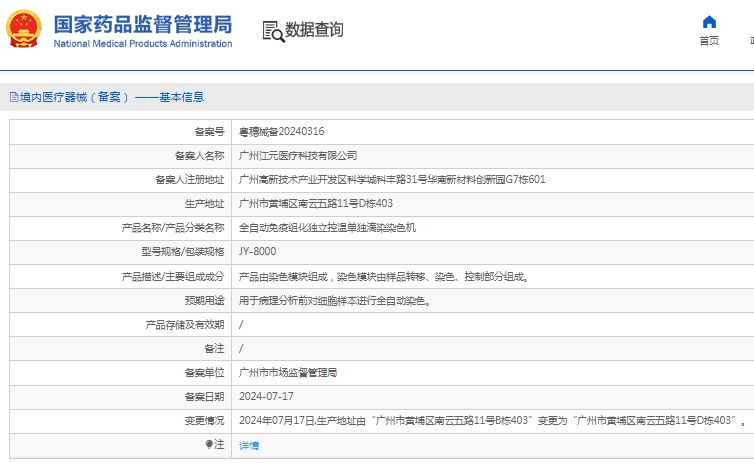Click product description starting 产品由染色模块组成
The image size is (754, 463).
pos(384,276)
